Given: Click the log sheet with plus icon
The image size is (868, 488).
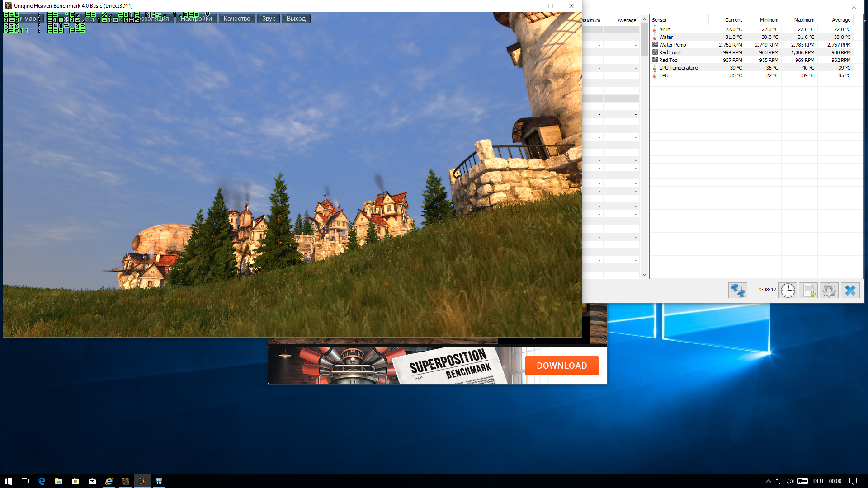Looking at the screenshot, I should point(808,290).
